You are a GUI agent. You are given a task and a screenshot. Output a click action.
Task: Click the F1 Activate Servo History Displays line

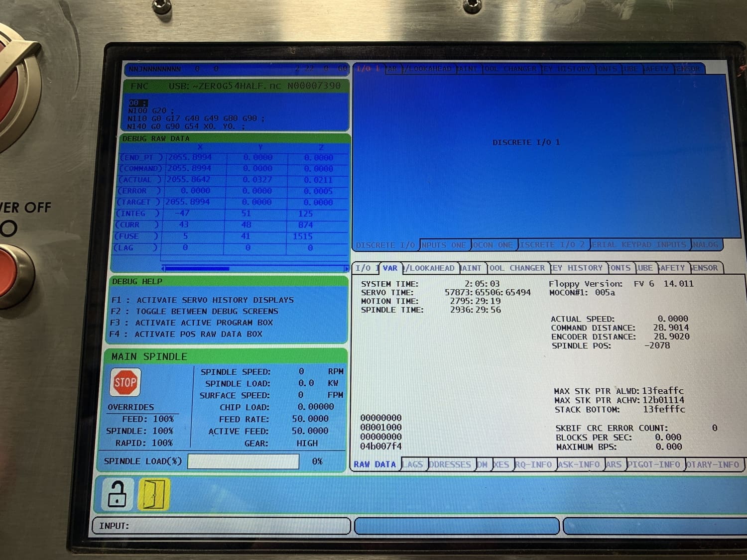(x=203, y=300)
